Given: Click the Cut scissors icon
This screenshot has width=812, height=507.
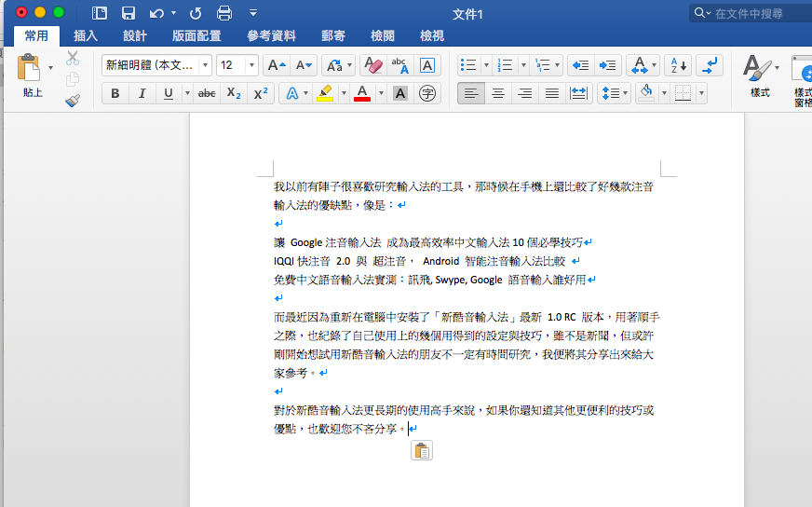Looking at the screenshot, I should pos(73,58).
